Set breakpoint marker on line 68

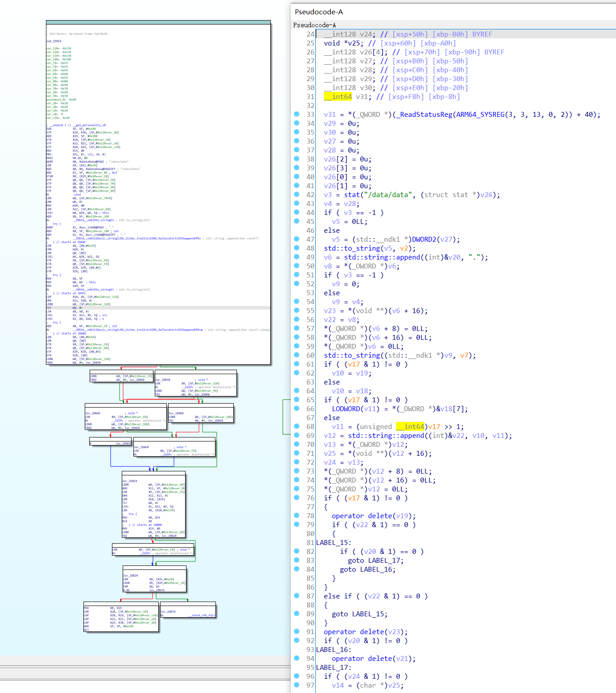point(297,426)
